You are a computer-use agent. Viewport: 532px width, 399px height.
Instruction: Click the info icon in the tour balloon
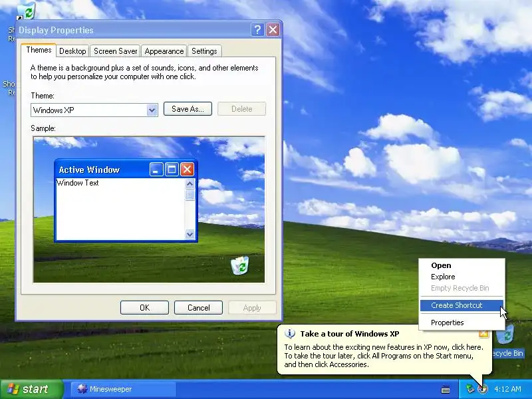coord(290,334)
